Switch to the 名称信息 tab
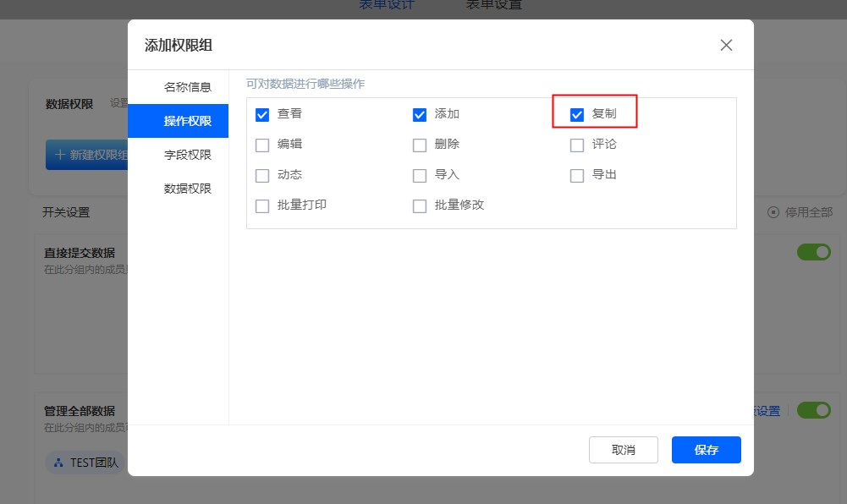847x504 pixels. point(187,87)
